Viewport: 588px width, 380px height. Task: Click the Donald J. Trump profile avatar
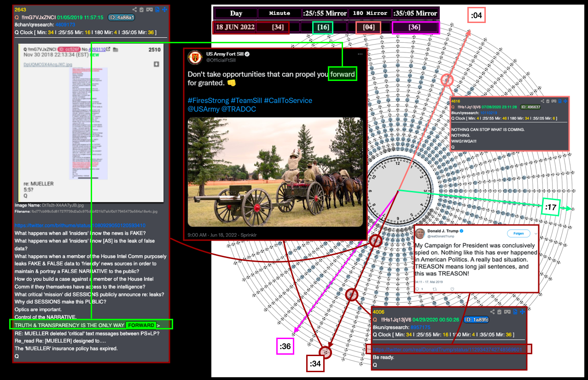(x=421, y=234)
